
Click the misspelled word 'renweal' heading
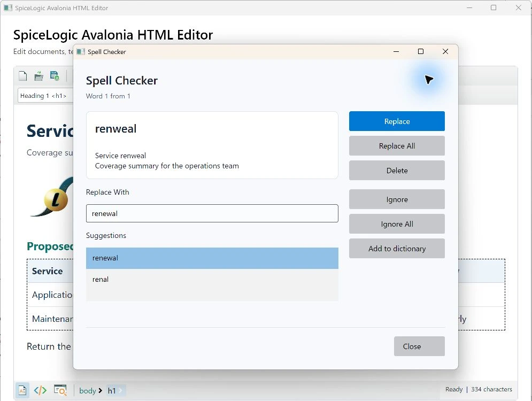click(115, 129)
